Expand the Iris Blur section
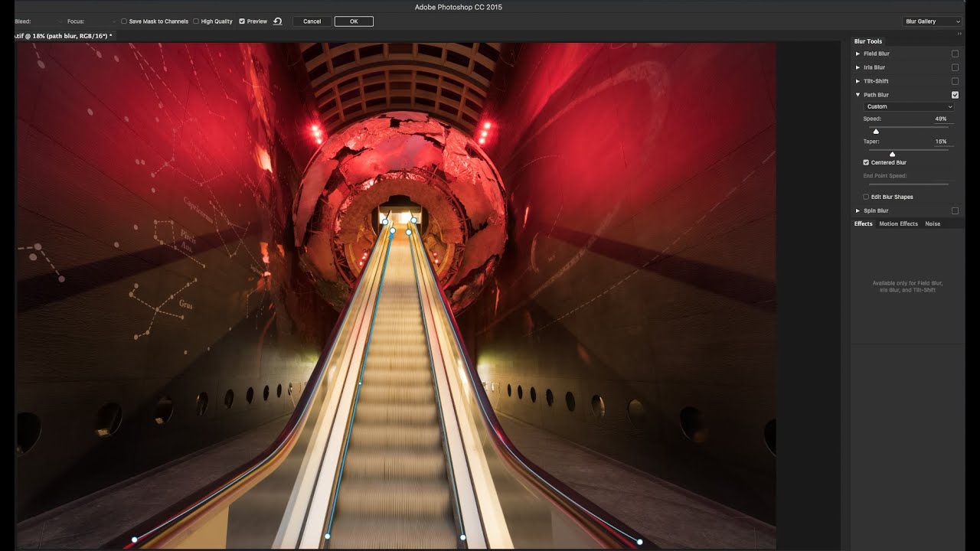Viewport: 980px width, 551px height. 857,67
